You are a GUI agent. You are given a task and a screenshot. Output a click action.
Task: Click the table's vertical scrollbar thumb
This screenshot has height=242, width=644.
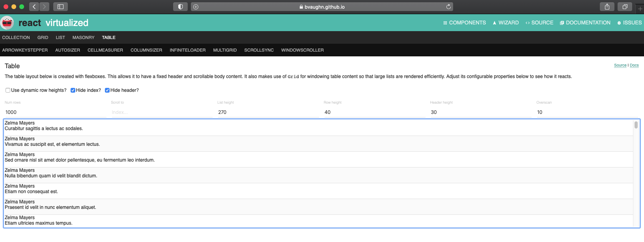pos(636,125)
